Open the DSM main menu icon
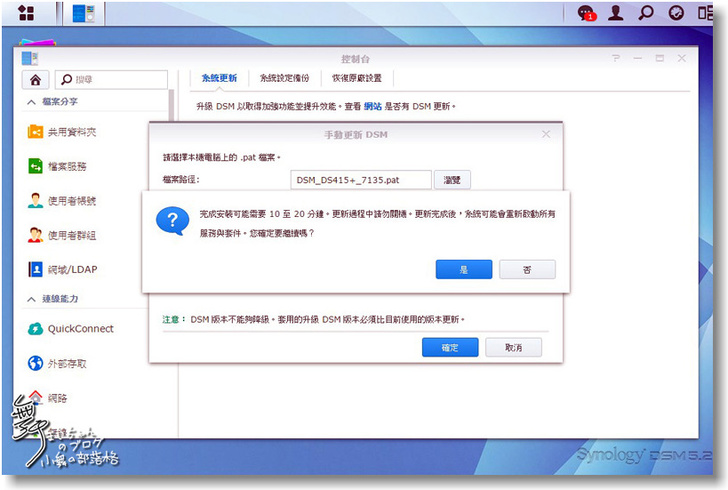Image resolution: width=728 pixels, height=490 pixels. 26,13
